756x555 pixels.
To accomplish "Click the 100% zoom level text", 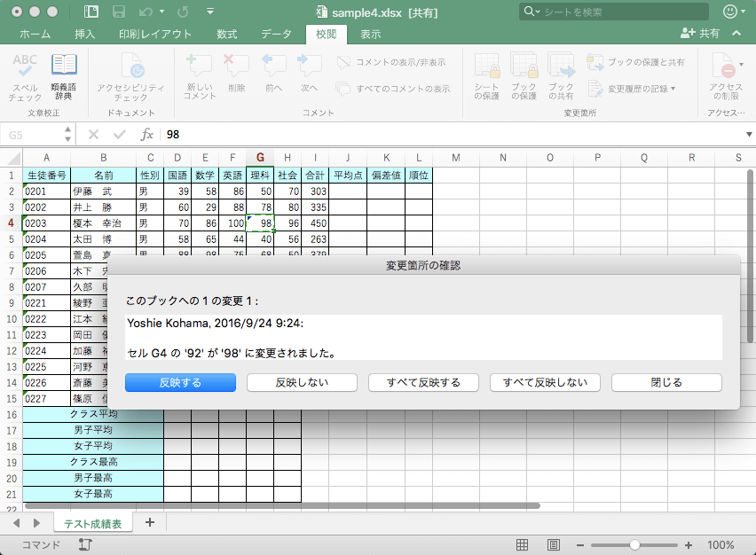I will (721, 545).
